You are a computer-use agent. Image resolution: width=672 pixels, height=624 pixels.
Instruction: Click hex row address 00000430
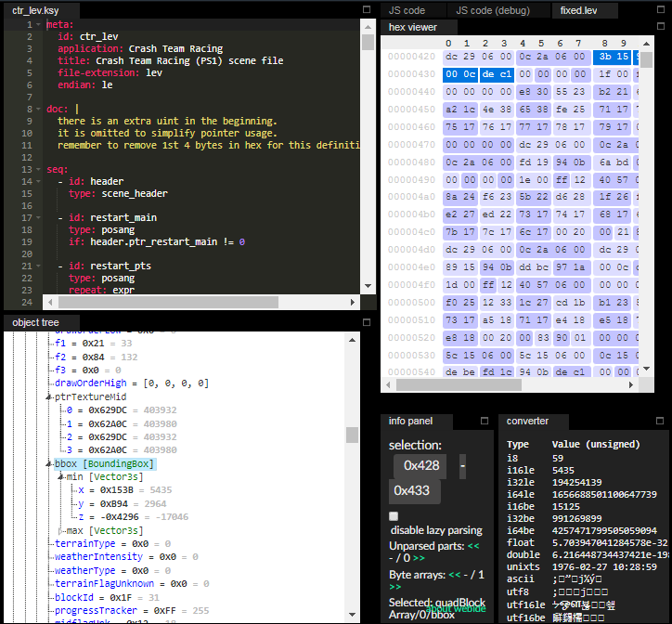point(411,74)
